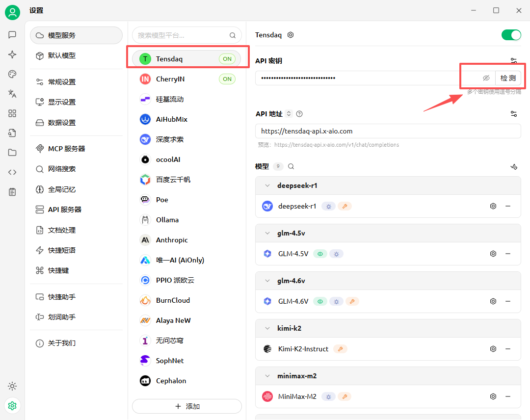
Task: Switch the API address format selector
Action: tap(289, 113)
